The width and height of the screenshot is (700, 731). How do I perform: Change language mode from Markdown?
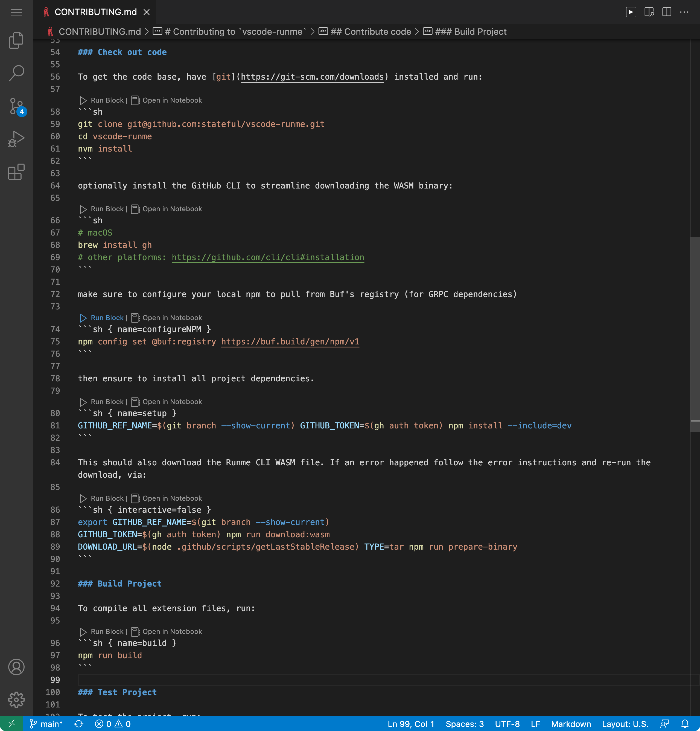[571, 724]
